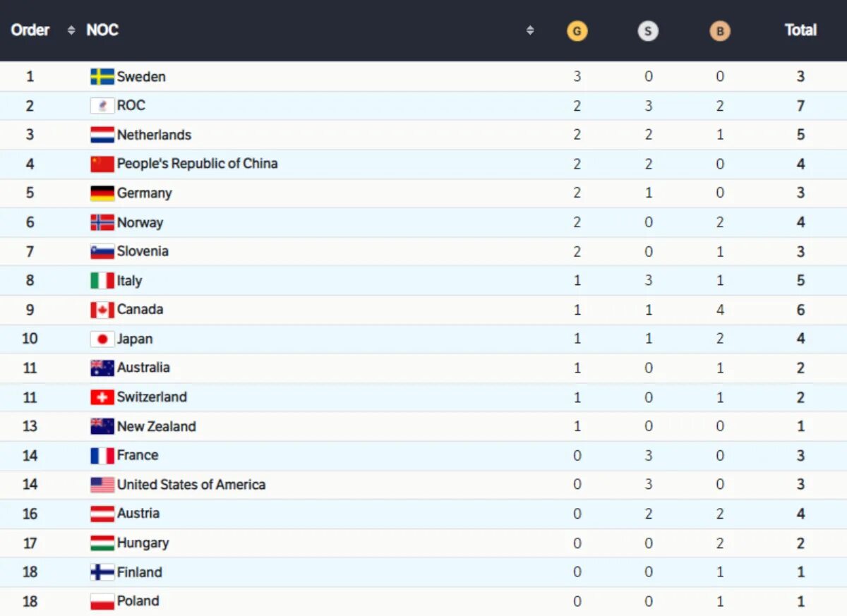Select the France name text

138,455
